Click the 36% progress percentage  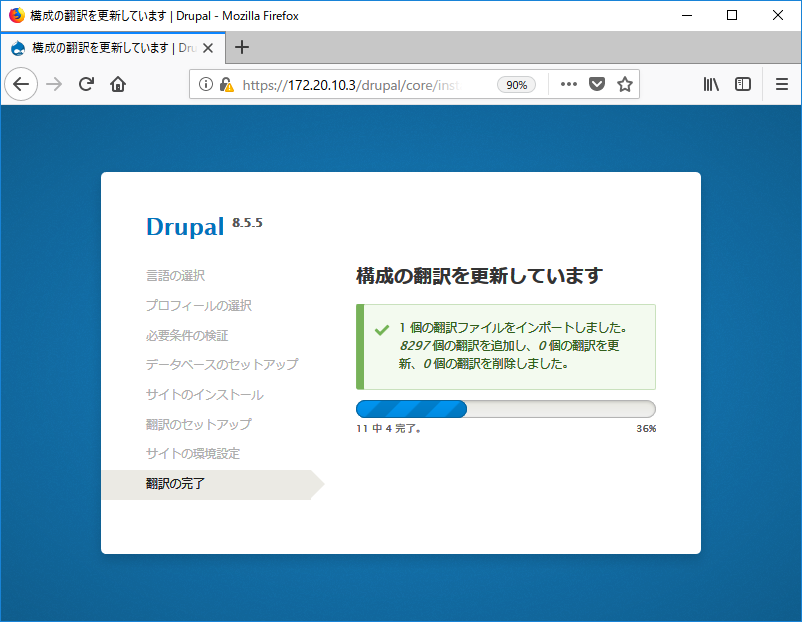pos(646,429)
